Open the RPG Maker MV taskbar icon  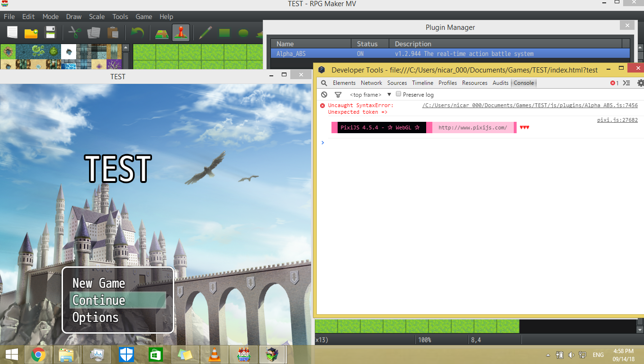coord(243,354)
